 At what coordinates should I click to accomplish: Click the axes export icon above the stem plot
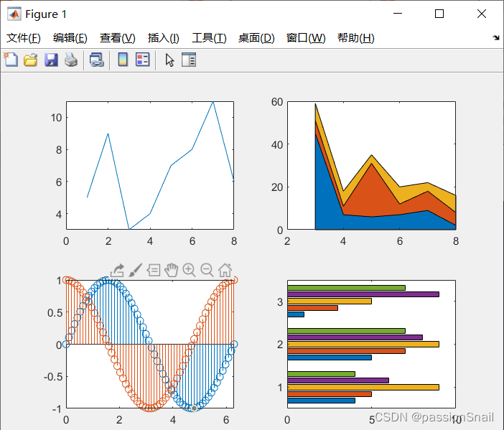coord(117,271)
